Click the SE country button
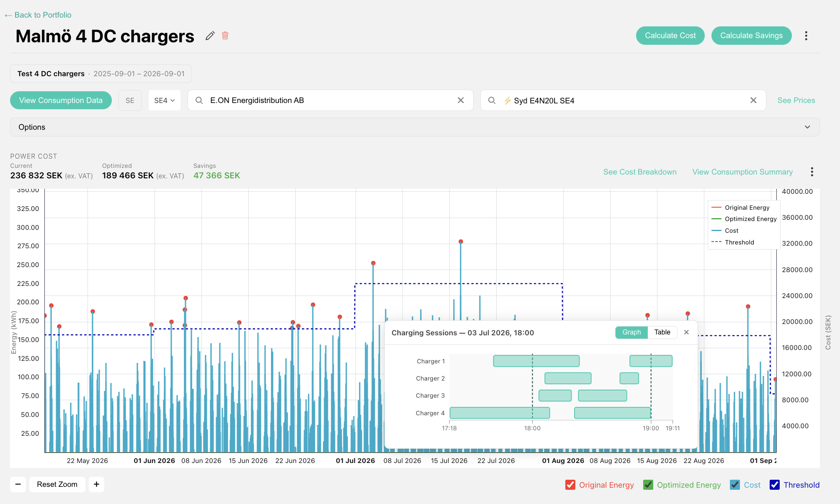This screenshot has width=840, height=504. coord(130,100)
